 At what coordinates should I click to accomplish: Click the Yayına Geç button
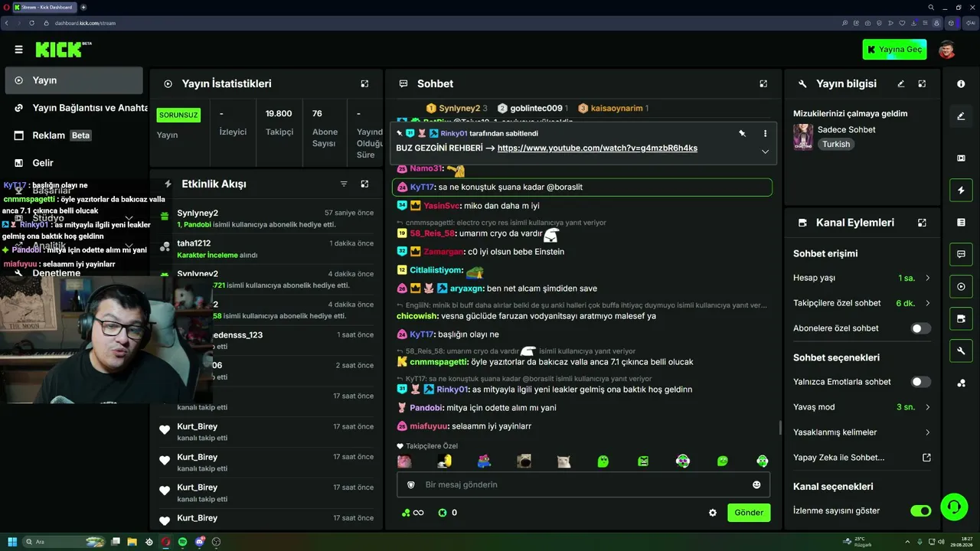(894, 50)
